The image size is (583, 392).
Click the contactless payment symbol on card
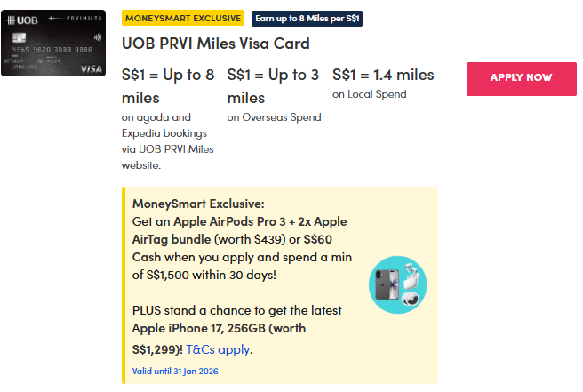point(94,39)
